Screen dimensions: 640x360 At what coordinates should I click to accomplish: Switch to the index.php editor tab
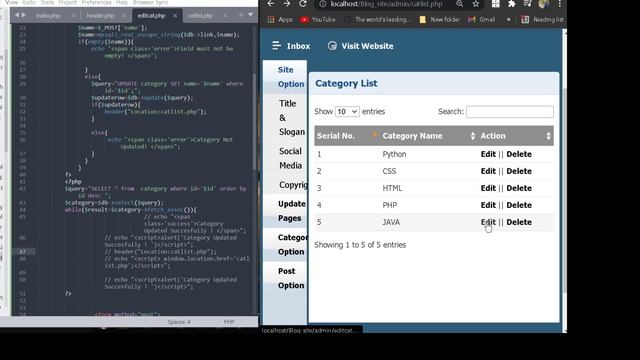tap(48, 16)
